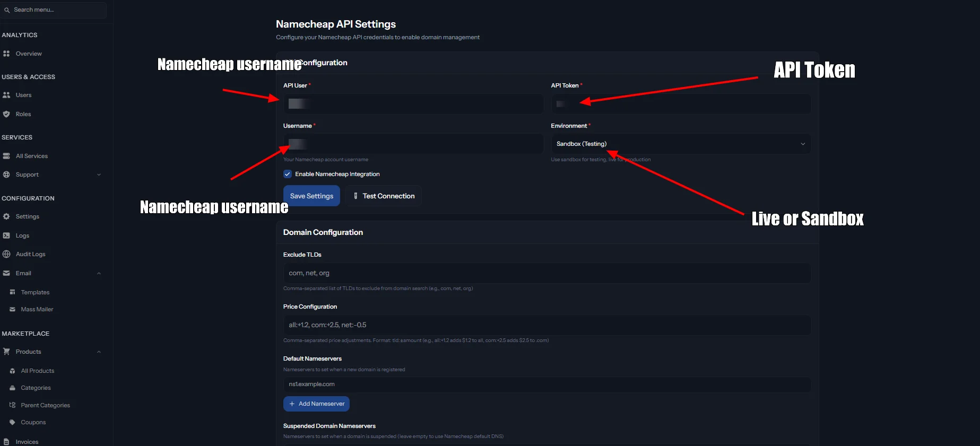Click the Domain Configuration heading
The height and width of the screenshot is (446, 980).
323,232
